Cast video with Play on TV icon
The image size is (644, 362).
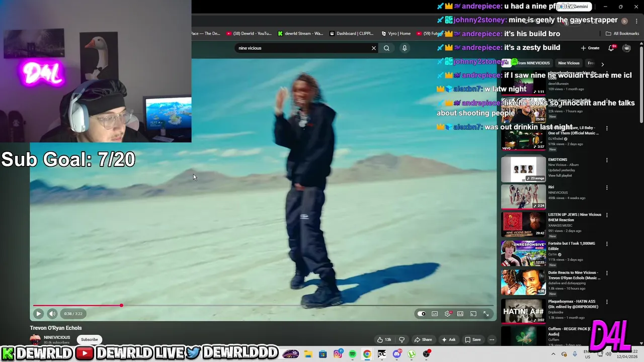coord(473,314)
